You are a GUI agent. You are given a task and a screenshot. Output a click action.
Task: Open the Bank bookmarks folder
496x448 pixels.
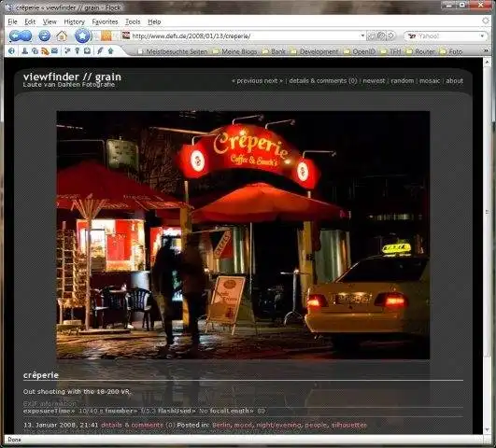click(275, 51)
